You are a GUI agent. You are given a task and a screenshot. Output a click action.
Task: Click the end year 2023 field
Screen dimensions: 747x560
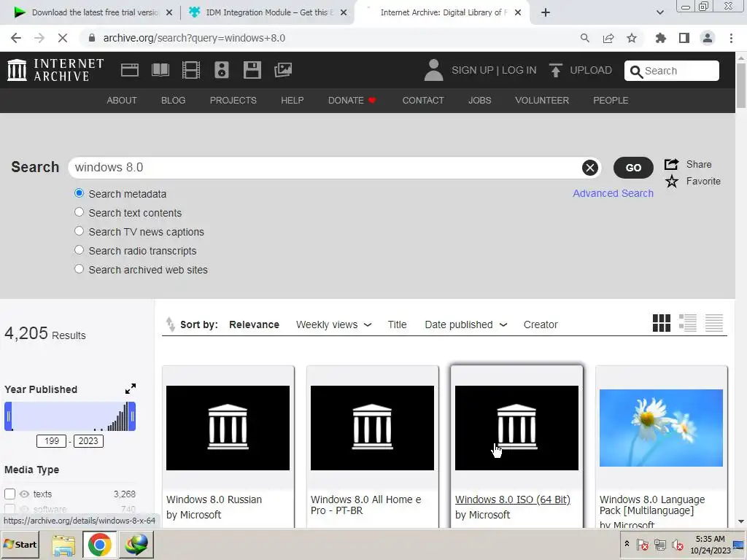(88, 441)
